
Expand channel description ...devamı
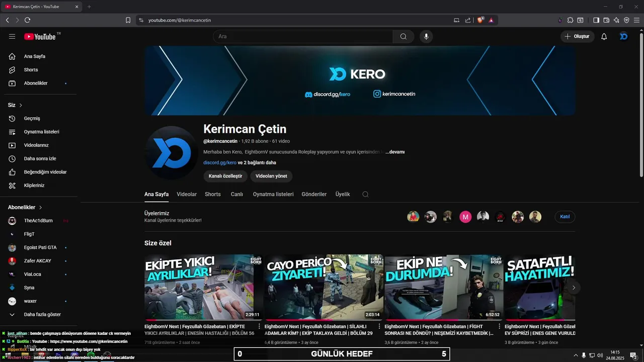click(395, 152)
